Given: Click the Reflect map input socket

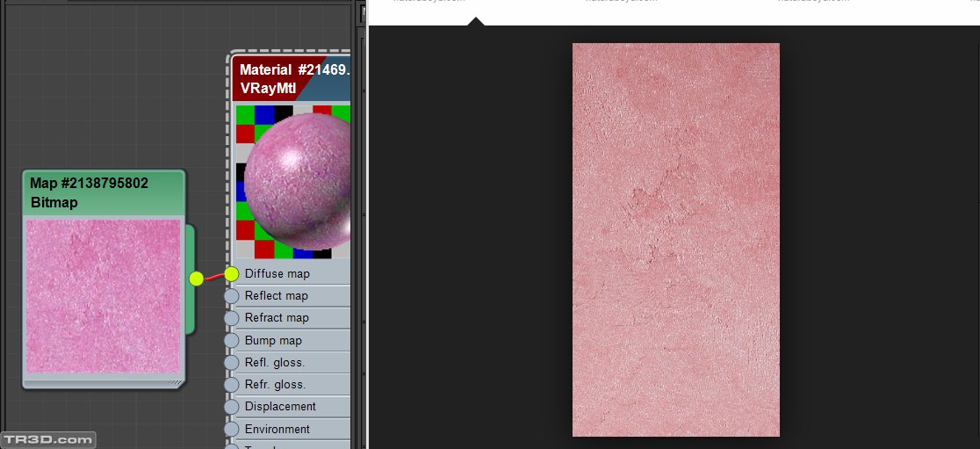Looking at the screenshot, I should click(x=231, y=296).
